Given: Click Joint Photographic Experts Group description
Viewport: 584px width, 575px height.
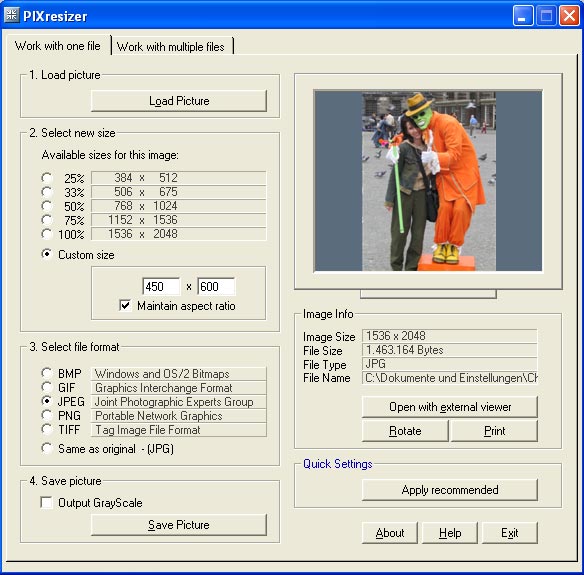Looking at the screenshot, I should tap(179, 401).
